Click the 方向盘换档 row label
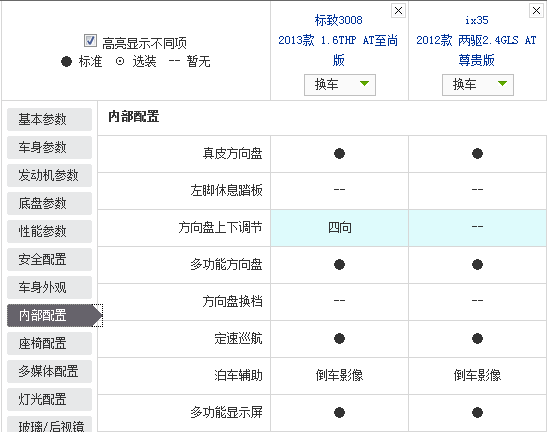This screenshot has width=547, height=432. click(x=232, y=301)
